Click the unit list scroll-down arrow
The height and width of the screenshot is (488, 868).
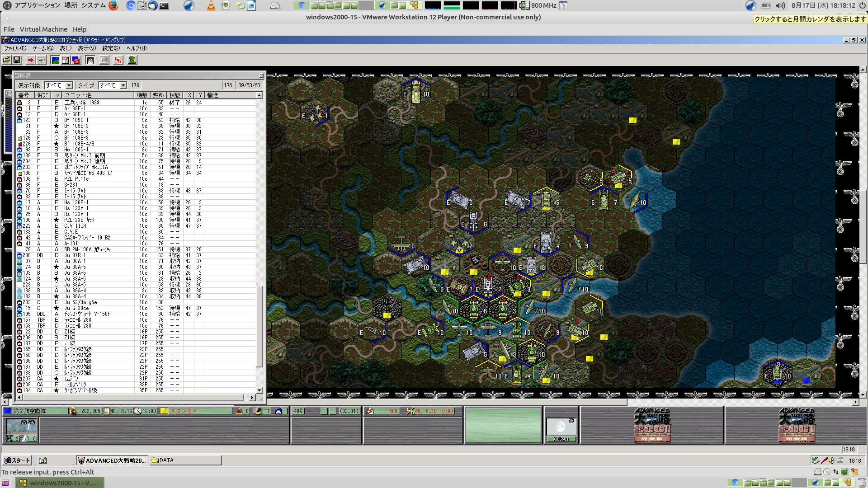click(259, 390)
